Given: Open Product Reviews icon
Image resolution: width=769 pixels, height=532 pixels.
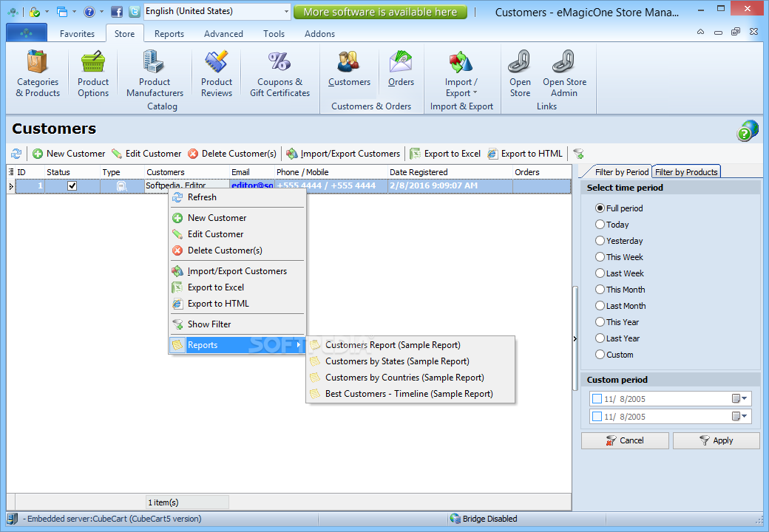Looking at the screenshot, I should 216,73.
